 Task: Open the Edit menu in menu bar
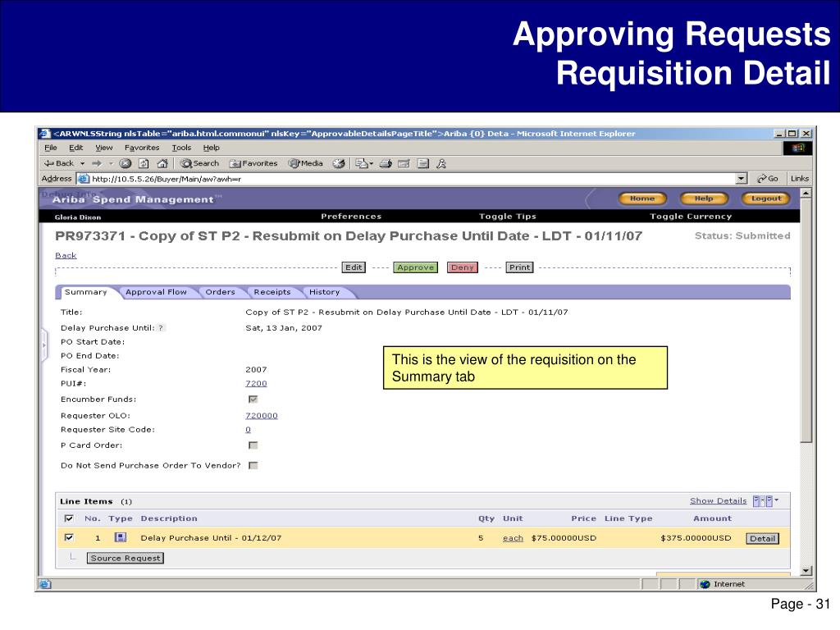(x=75, y=148)
